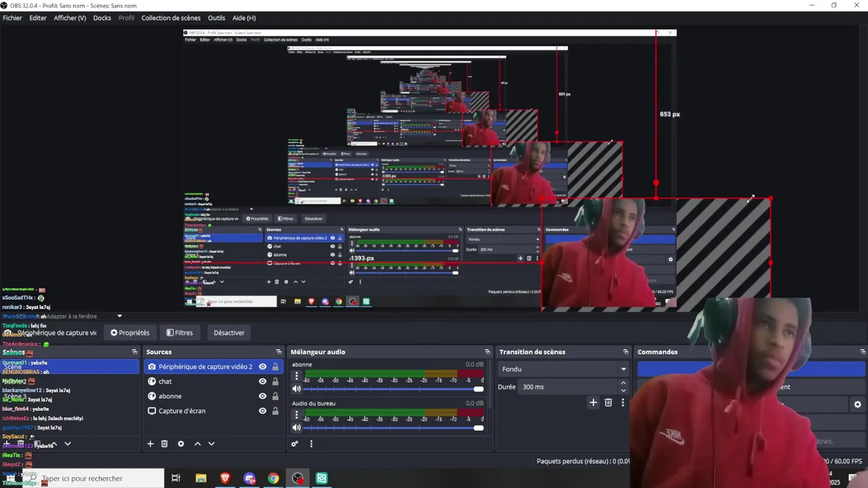Unlock the Capture d'écran source

275,411
